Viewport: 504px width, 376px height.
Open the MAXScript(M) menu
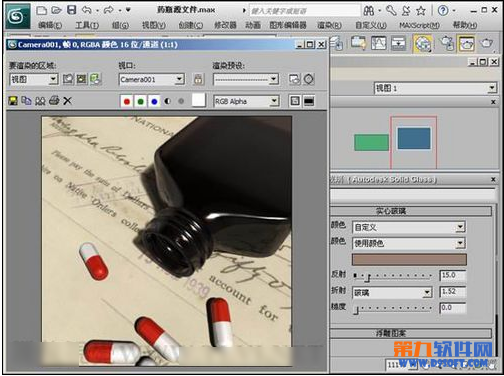[x=419, y=25]
